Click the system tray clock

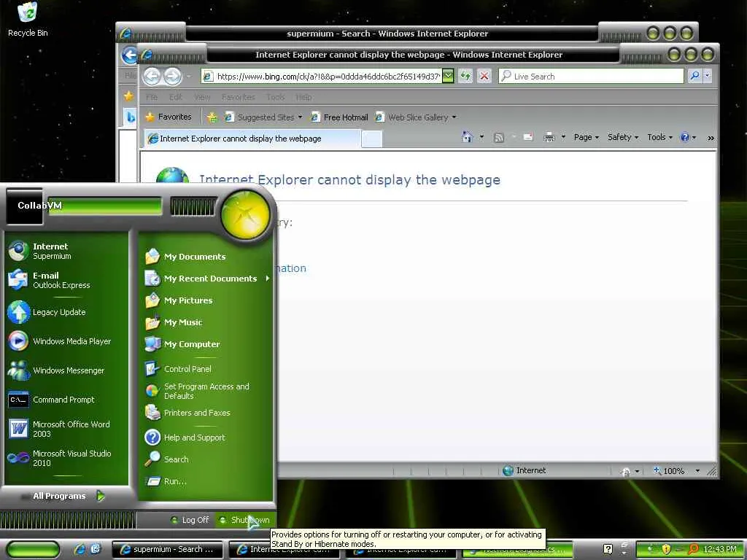[x=720, y=550]
